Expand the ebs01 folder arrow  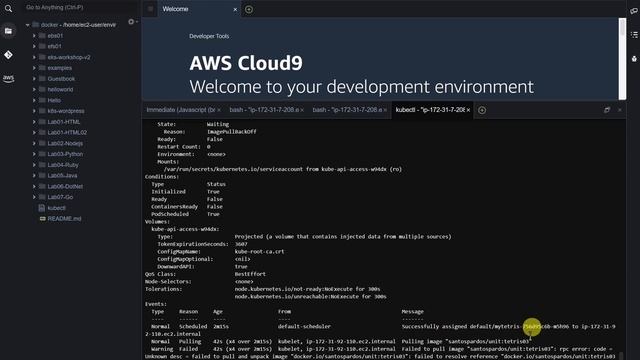pos(34,36)
